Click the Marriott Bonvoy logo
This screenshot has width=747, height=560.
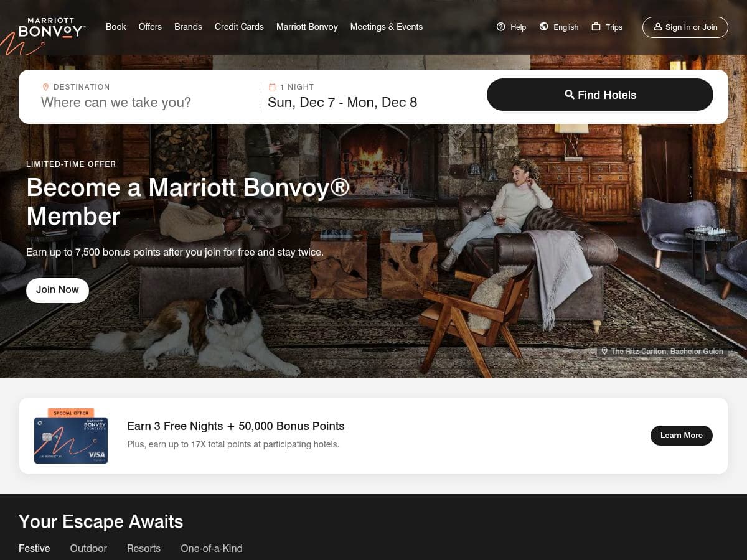click(52, 27)
